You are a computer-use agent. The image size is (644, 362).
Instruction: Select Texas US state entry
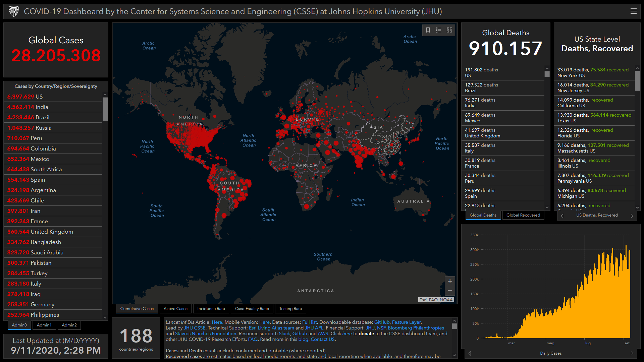tap(594, 118)
